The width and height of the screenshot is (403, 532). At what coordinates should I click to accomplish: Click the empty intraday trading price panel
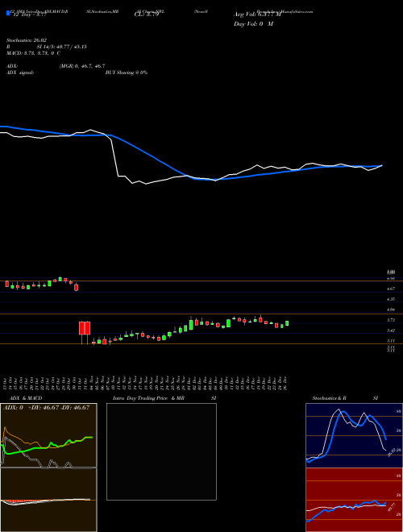coord(161,451)
